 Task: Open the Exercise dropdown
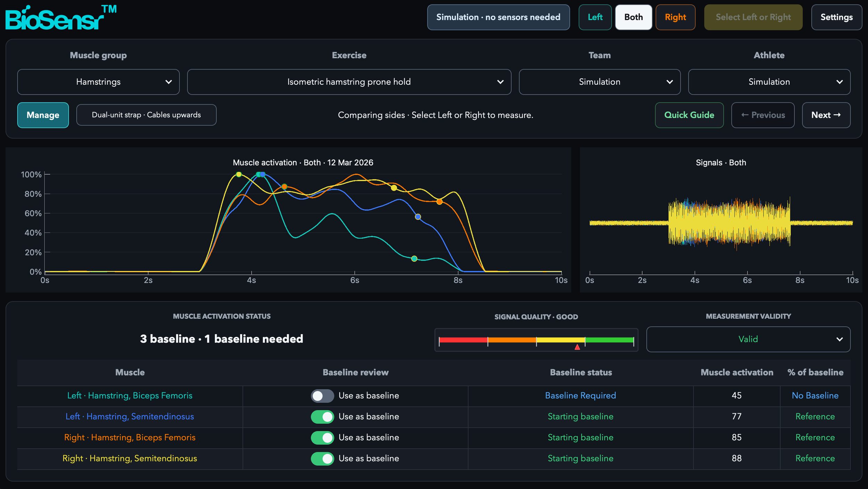349,82
